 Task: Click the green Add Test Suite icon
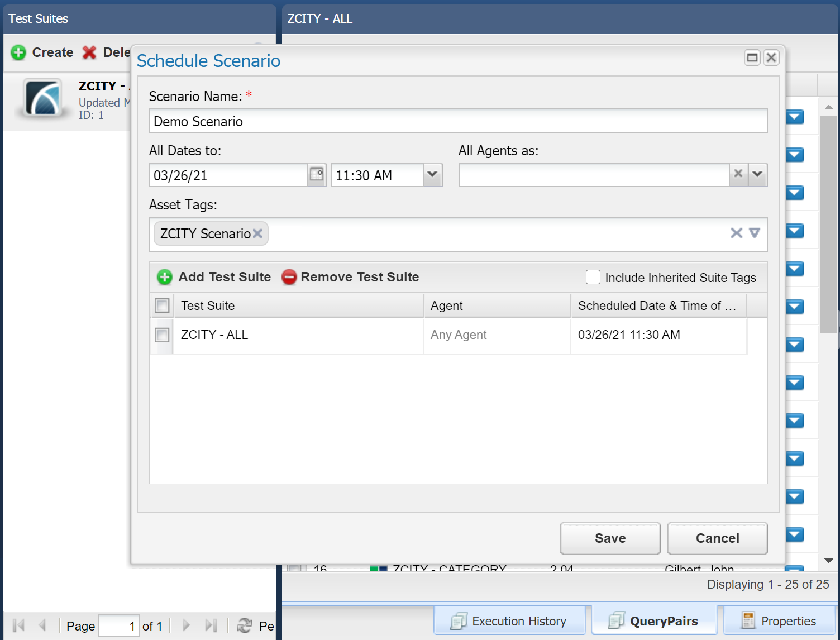(165, 277)
